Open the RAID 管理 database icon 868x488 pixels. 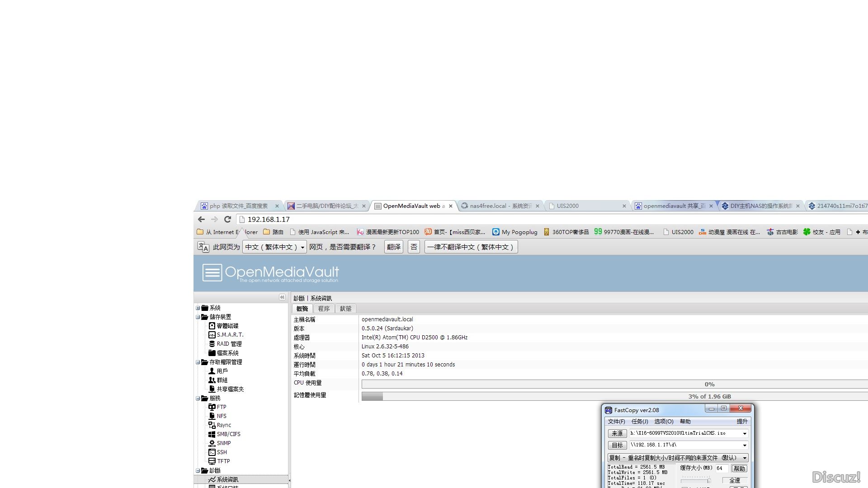pos(212,344)
